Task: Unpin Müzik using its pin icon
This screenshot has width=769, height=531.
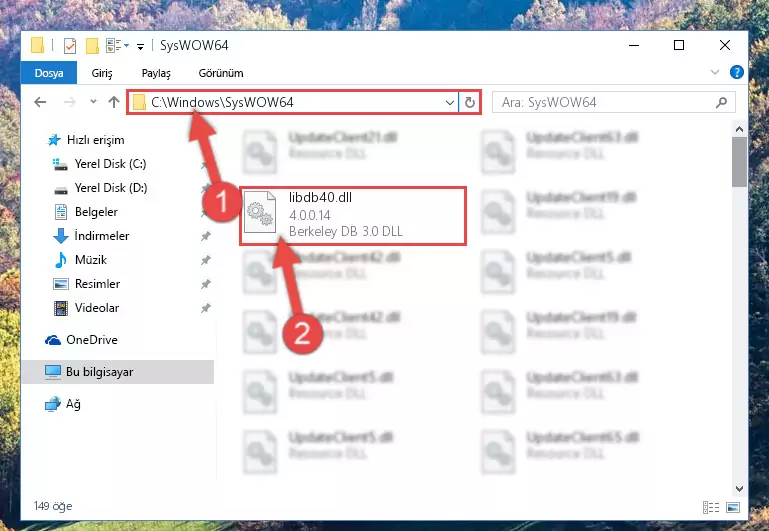Action: coord(205,260)
